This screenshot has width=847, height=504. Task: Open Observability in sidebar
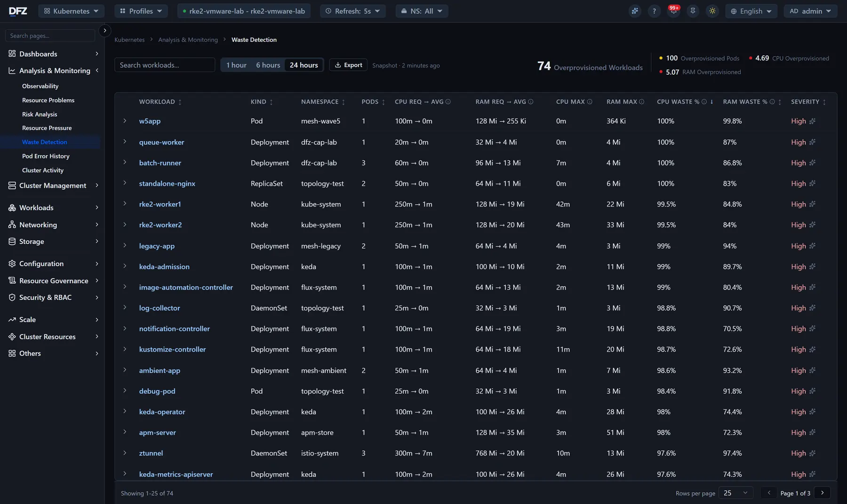click(x=40, y=86)
